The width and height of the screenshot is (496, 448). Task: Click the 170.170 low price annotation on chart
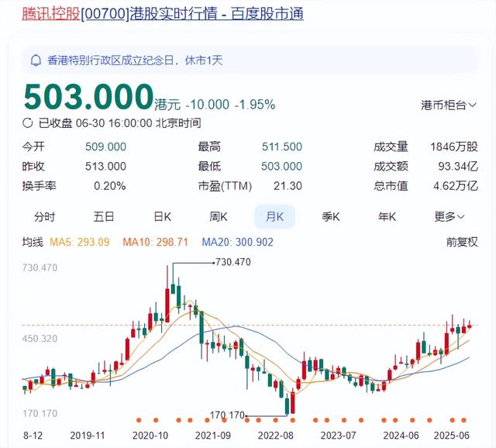point(227,415)
